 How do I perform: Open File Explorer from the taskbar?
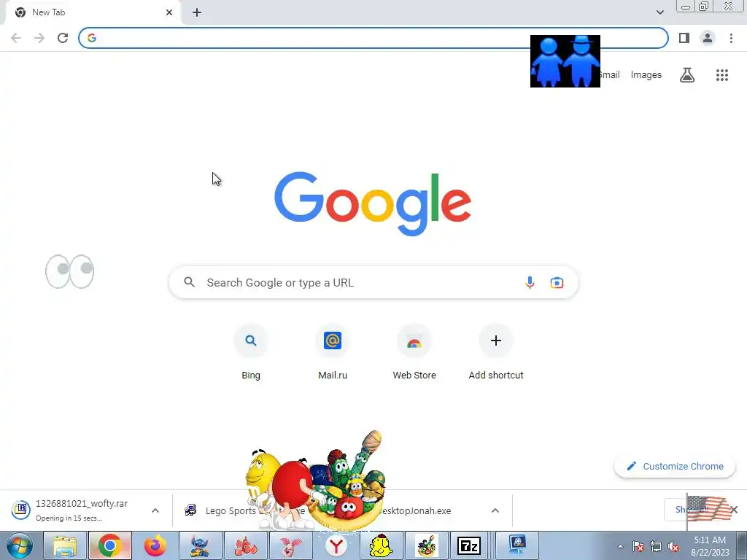pyautogui.click(x=65, y=545)
